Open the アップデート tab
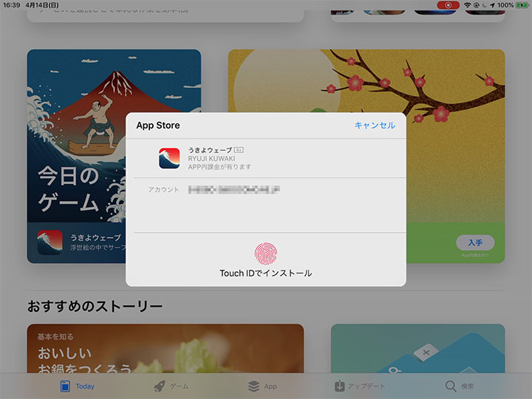 [x=360, y=386]
